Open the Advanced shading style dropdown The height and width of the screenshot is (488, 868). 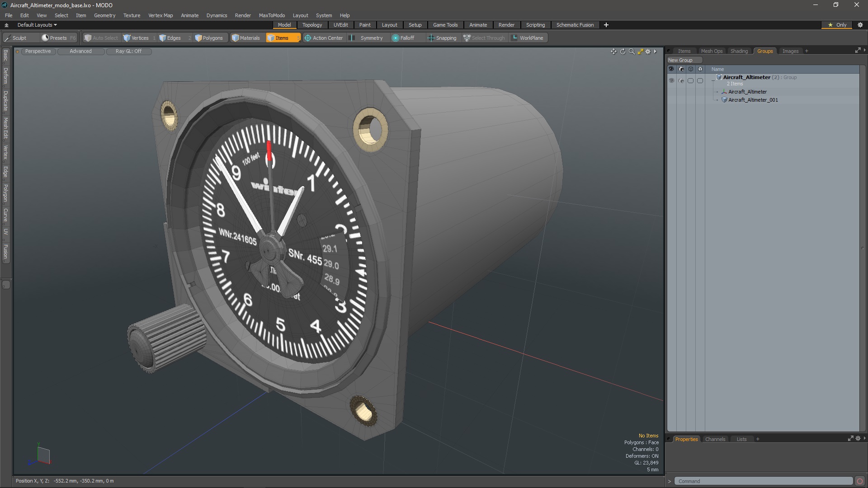pyautogui.click(x=80, y=52)
